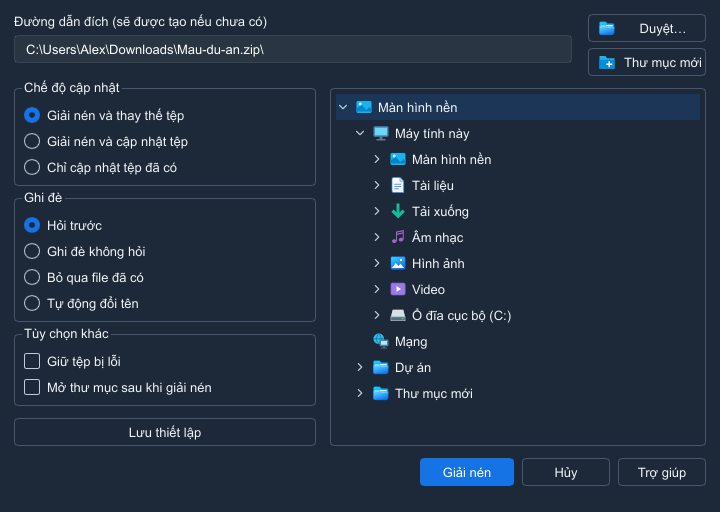Click the Duyệt... button label
This screenshot has height=512, width=720.
coord(663,28)
